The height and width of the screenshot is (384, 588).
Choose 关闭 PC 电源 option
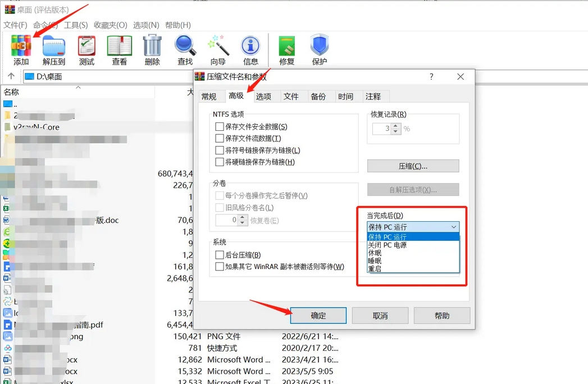click(x=413, y=245)
